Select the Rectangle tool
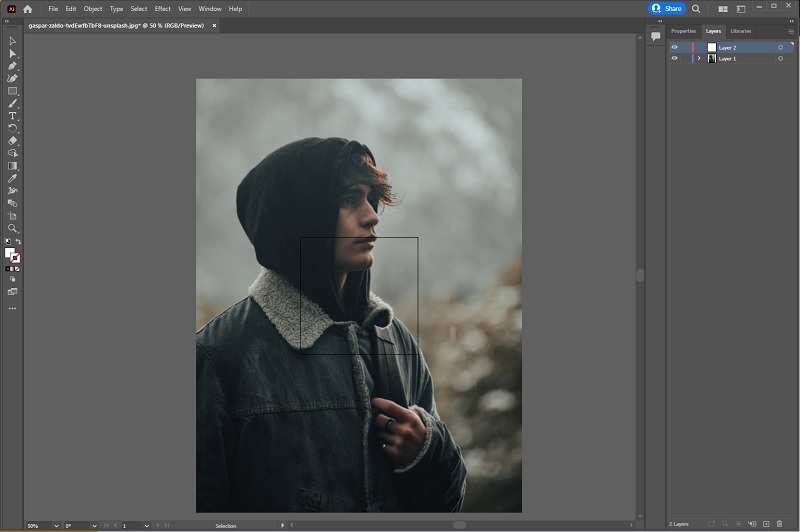 coord(13,91)
